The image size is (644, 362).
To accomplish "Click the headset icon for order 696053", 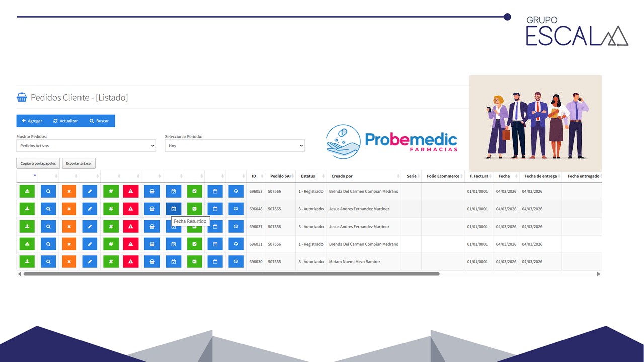I will 236,191.
